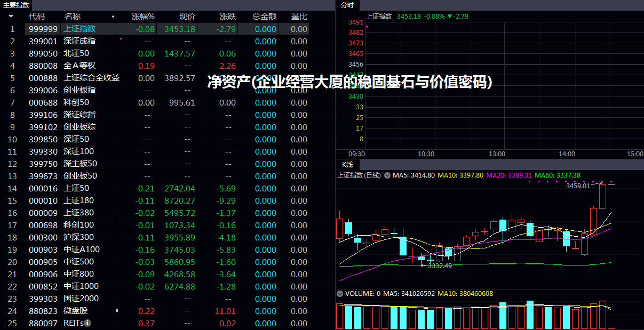
Task: Select the 中证A100 row
Action: (x=155, y=249)
